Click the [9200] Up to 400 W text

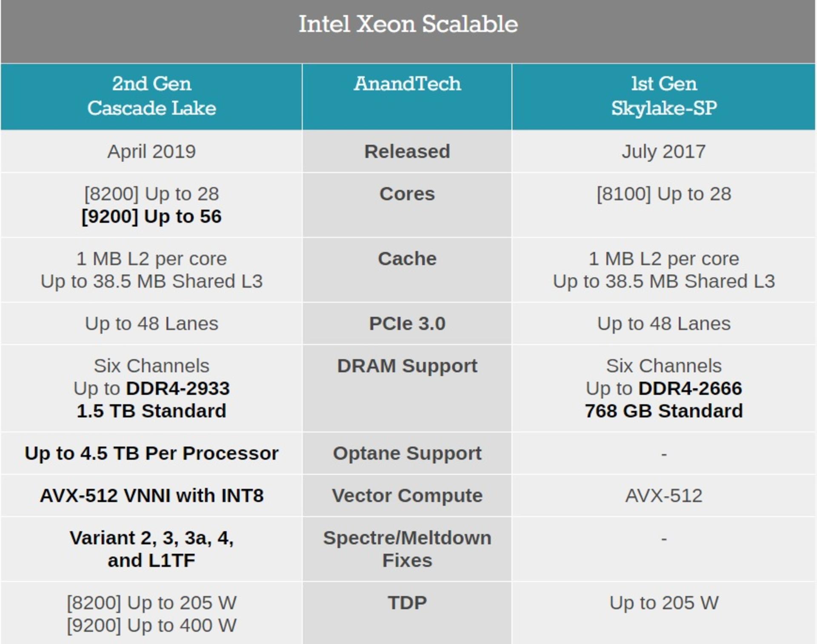[151, 626]
